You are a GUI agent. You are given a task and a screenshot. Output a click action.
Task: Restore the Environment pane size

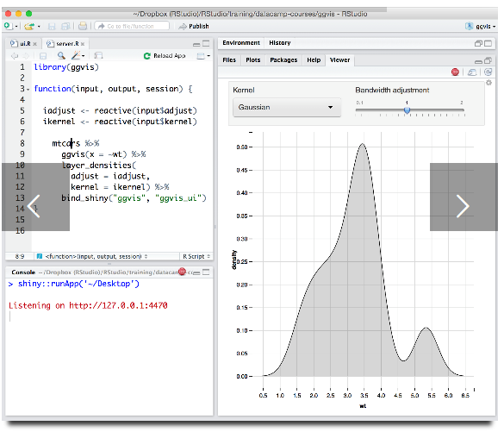478,43
